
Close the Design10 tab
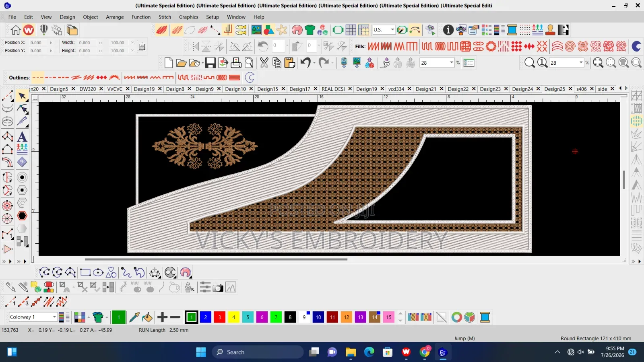[251, 88]
